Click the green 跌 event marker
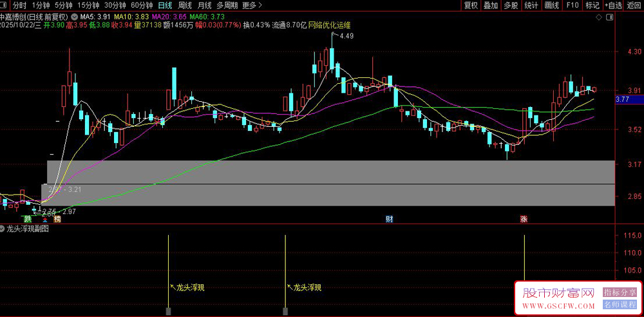 coord(28,219)
